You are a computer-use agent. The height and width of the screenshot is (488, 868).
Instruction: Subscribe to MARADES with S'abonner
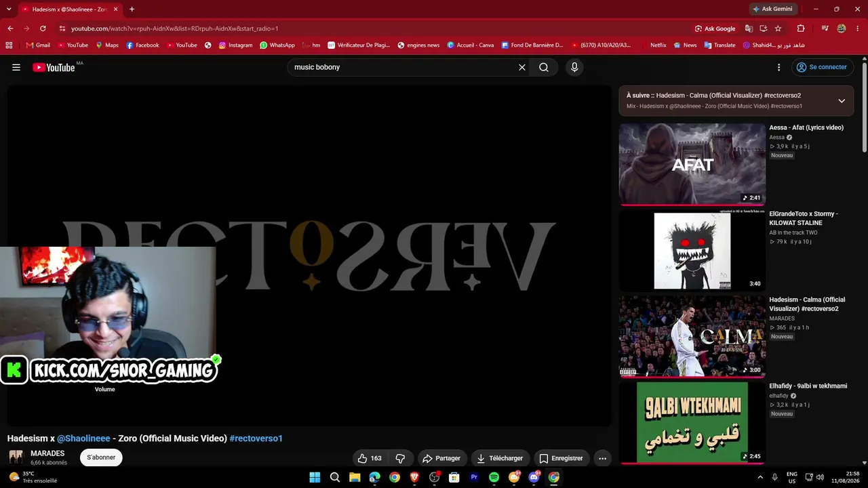coord(101,457)
